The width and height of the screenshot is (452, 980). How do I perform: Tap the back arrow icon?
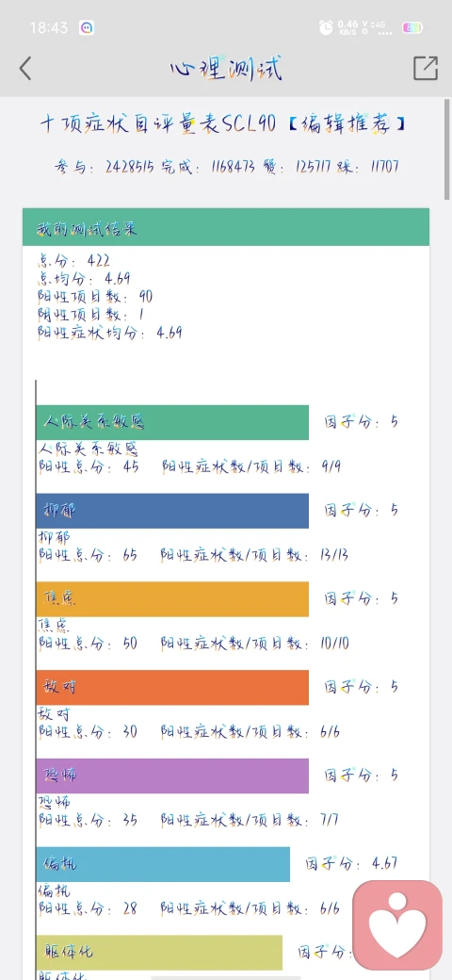click(x=25, y=68)
